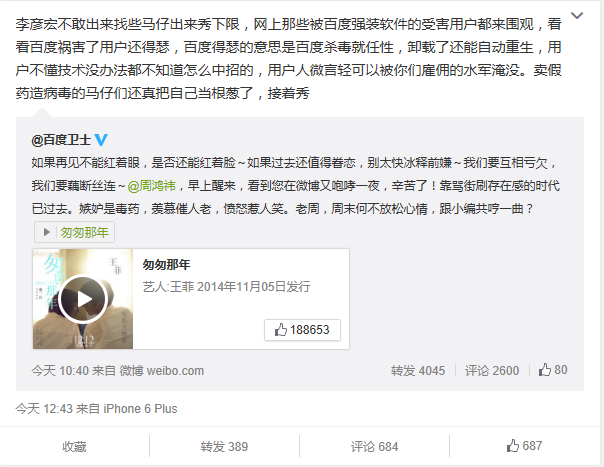This screenshot has height=467, width=604.
Task: Open the bold 匆匆那年 song title
Action: click(166, 264)
